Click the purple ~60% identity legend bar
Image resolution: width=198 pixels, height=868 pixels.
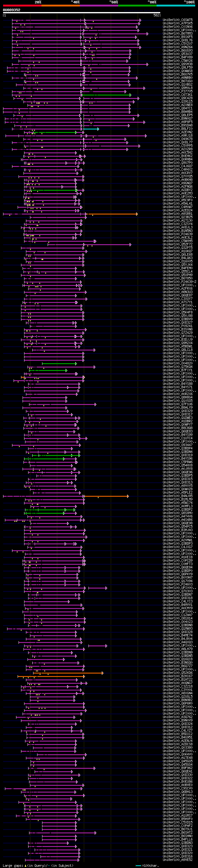(x=99, y=6)
